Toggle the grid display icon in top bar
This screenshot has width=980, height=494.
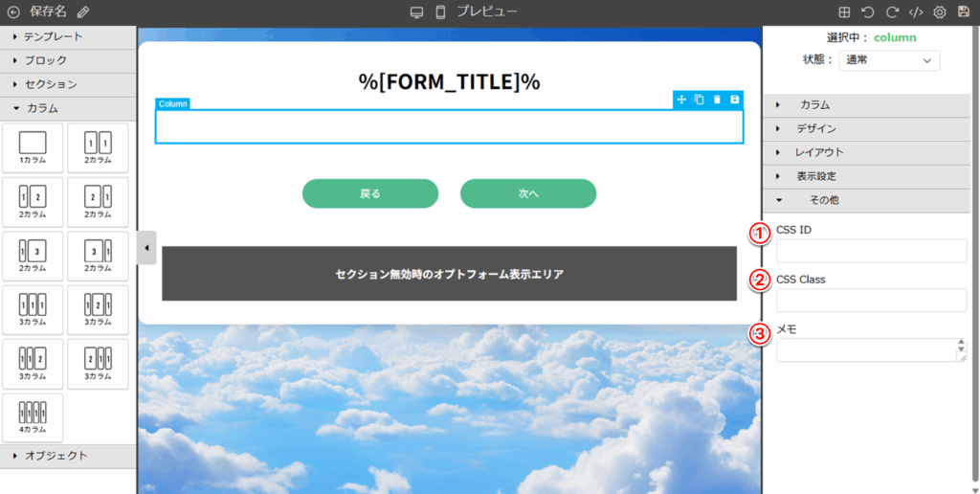[844, 12]
